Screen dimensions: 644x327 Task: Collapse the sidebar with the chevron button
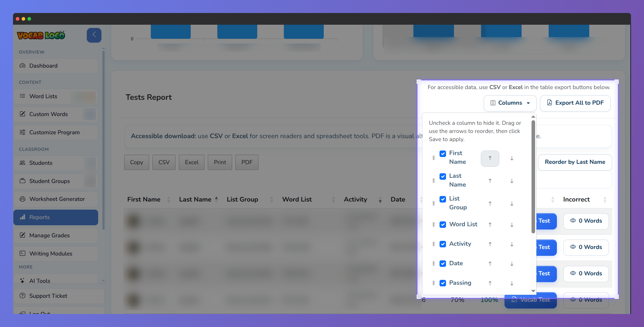tap(94, 35)
